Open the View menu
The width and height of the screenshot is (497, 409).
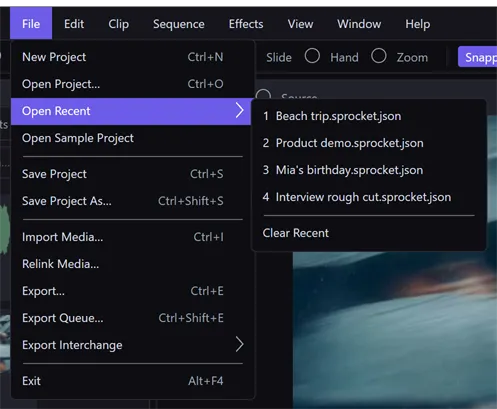pyautogui.click(x=300, y=24)
